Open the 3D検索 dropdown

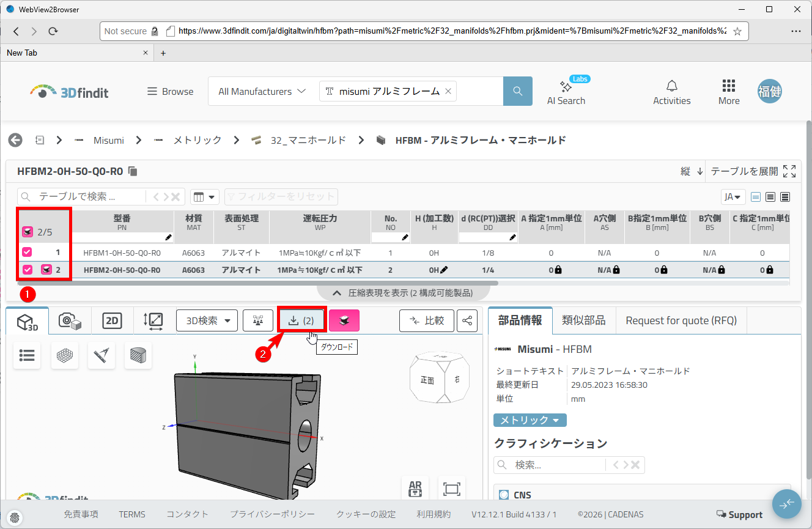click(x=207, y=320)
